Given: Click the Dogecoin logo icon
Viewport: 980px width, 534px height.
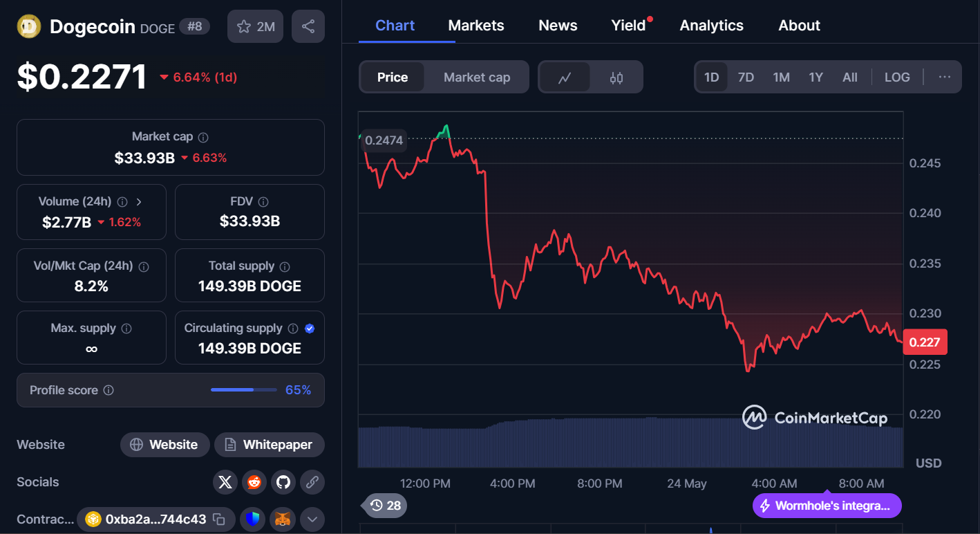Looking at the screenshot, I should 28,26.
